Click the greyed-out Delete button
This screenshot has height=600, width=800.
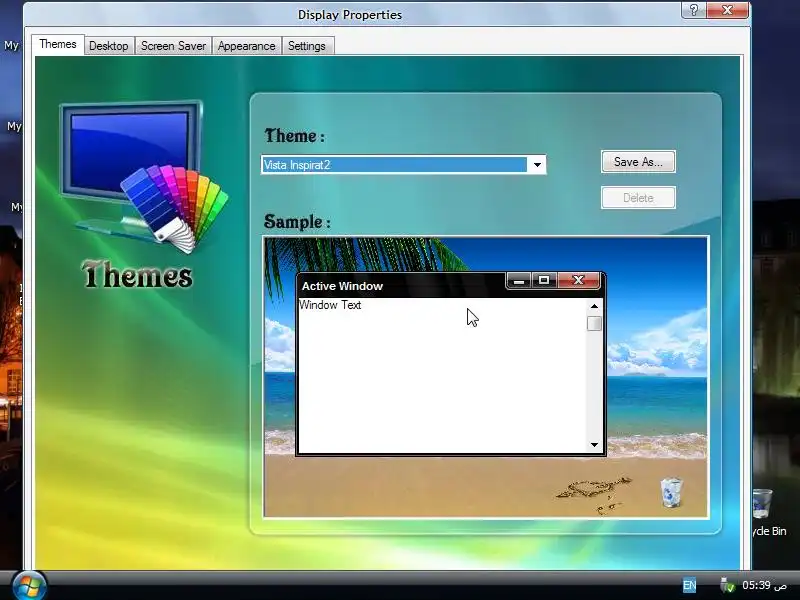point(638,198)
